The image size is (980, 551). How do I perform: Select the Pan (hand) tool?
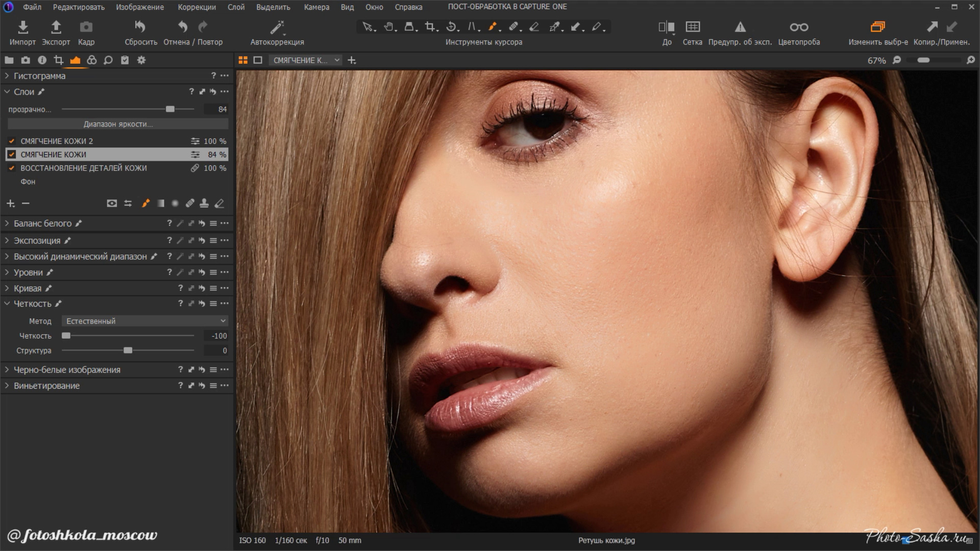tap(389, 27)
